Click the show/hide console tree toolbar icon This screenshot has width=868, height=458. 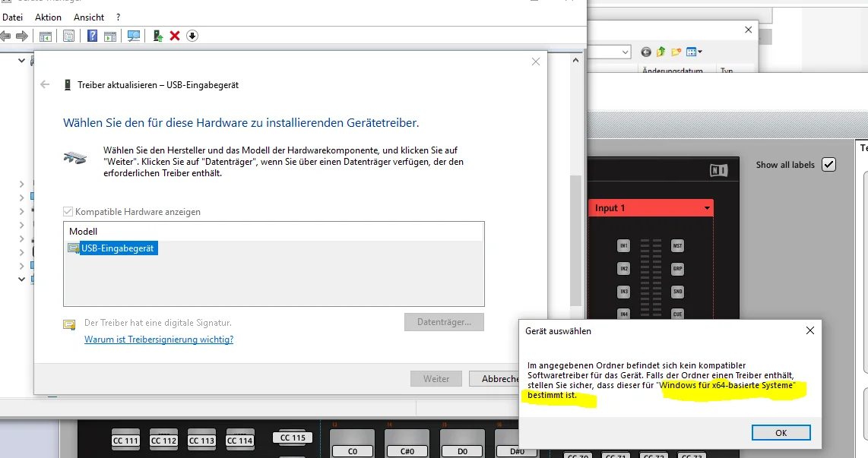pyautogui.click(x=46, y=36)
